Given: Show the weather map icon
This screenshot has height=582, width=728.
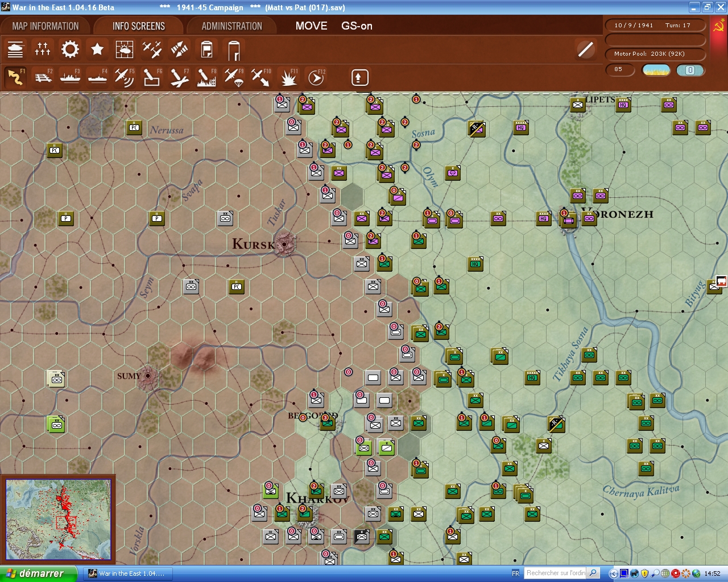Looking at the screenshot, I should (x=125, y=49).
